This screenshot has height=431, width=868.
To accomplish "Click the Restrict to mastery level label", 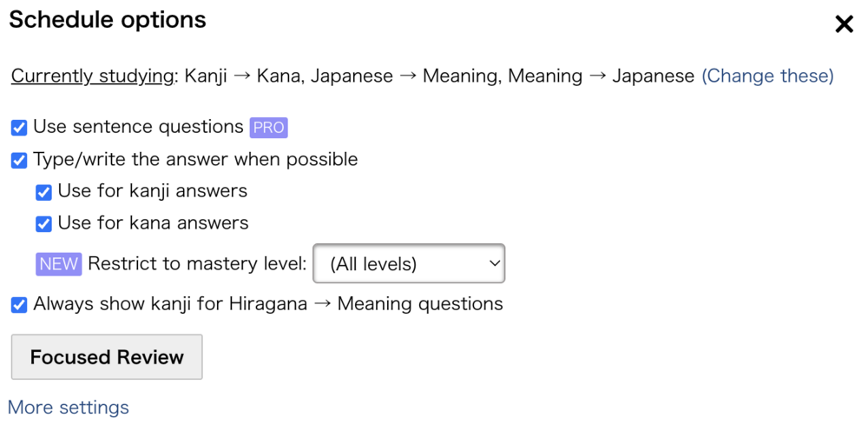I will pyautogui.click(x=197, y=264).
